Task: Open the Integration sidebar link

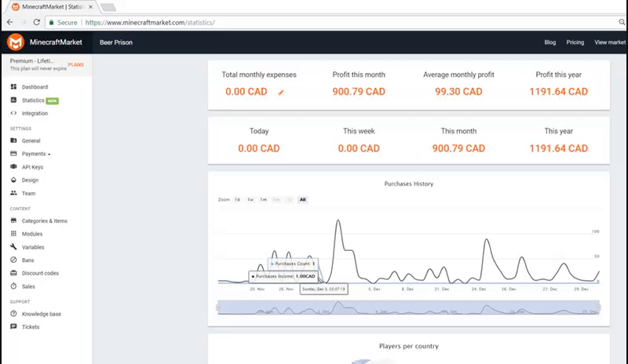Action: pos(35,113)
